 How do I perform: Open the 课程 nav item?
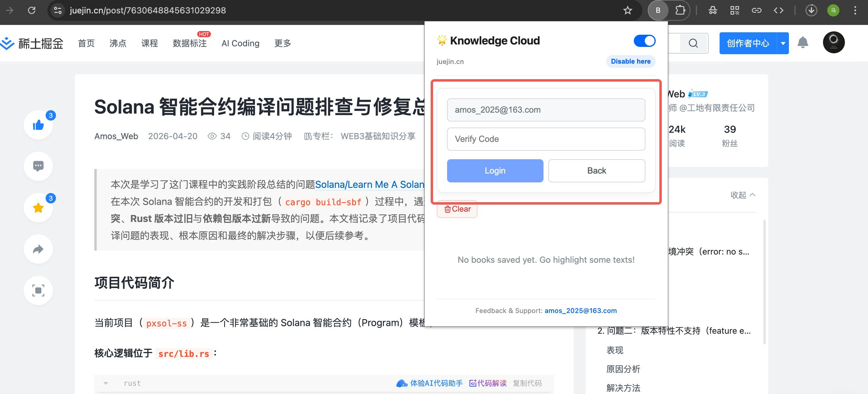click(x=150, y=43)
